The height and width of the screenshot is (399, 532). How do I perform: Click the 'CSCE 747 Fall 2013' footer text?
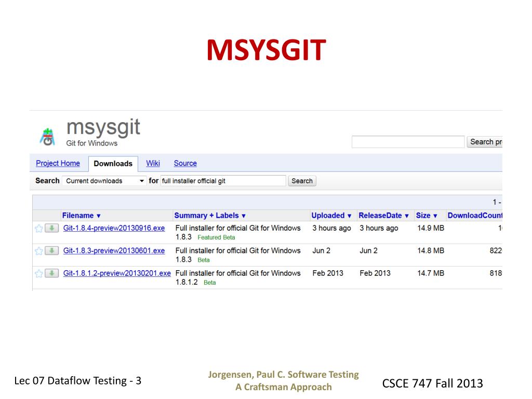(x=432, y=383)
